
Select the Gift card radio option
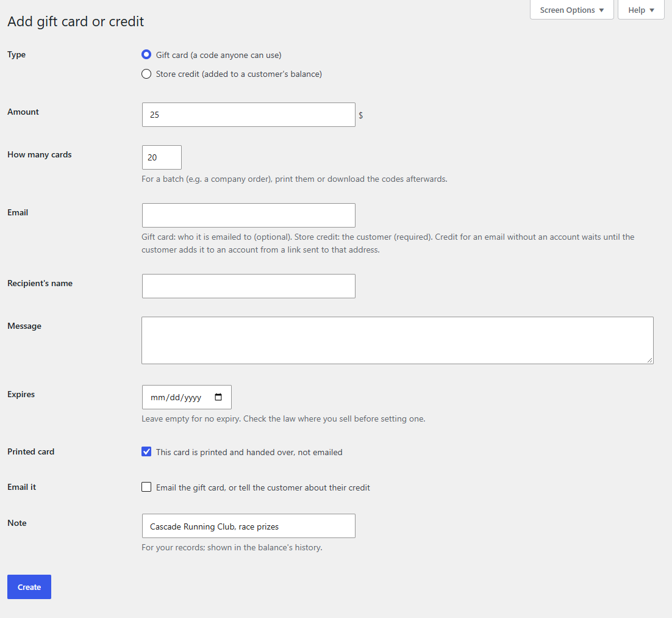point(146,54)
